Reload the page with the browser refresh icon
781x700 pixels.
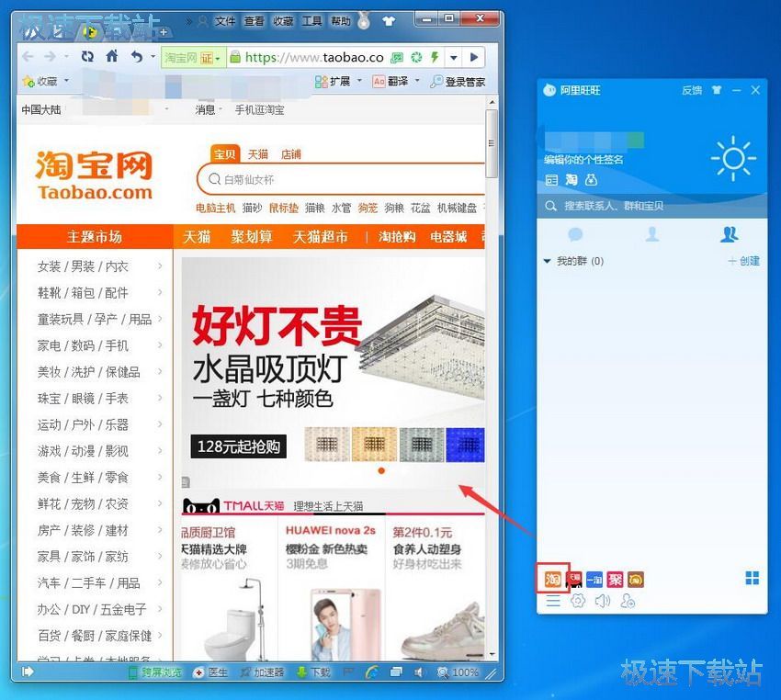pos(87,57)
